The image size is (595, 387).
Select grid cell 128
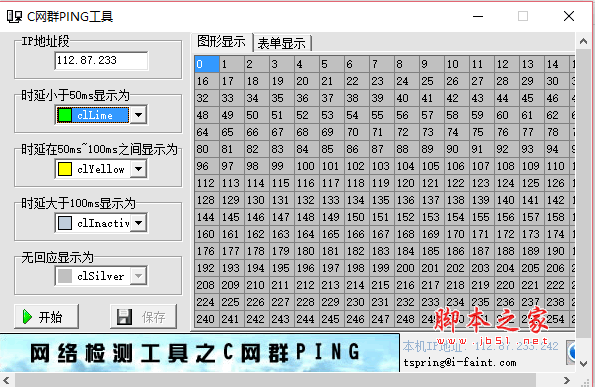point(207,200)
